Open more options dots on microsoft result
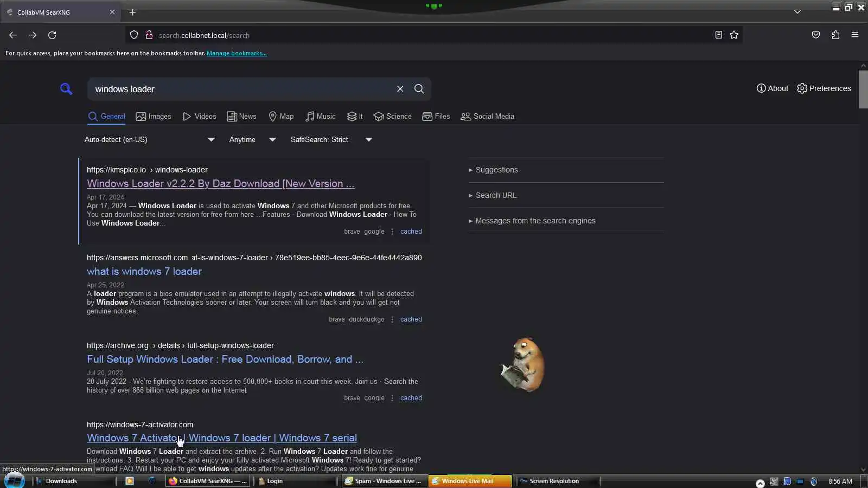 coord(392,319)
